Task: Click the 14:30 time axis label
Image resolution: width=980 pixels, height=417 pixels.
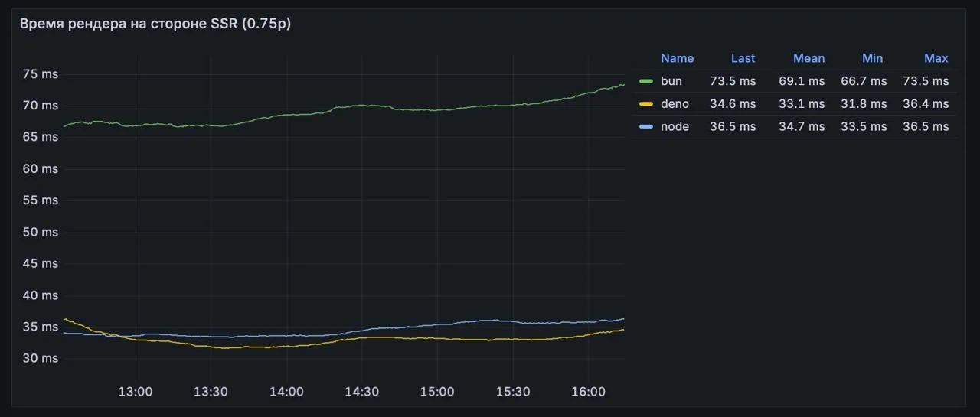Action: click(x=361, y=392)
